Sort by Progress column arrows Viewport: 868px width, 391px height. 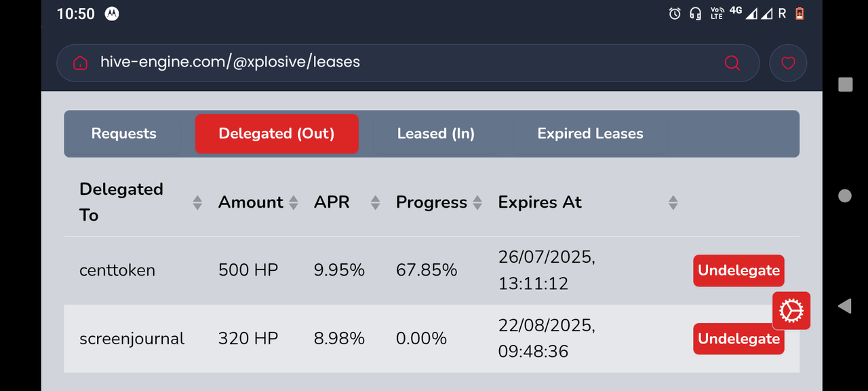[477, 202]
